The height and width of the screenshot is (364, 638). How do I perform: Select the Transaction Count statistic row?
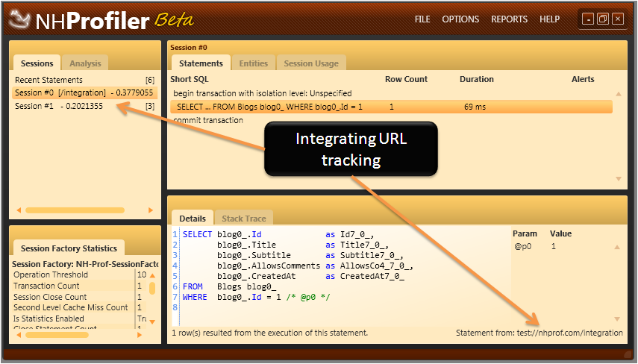pos(79,286)
